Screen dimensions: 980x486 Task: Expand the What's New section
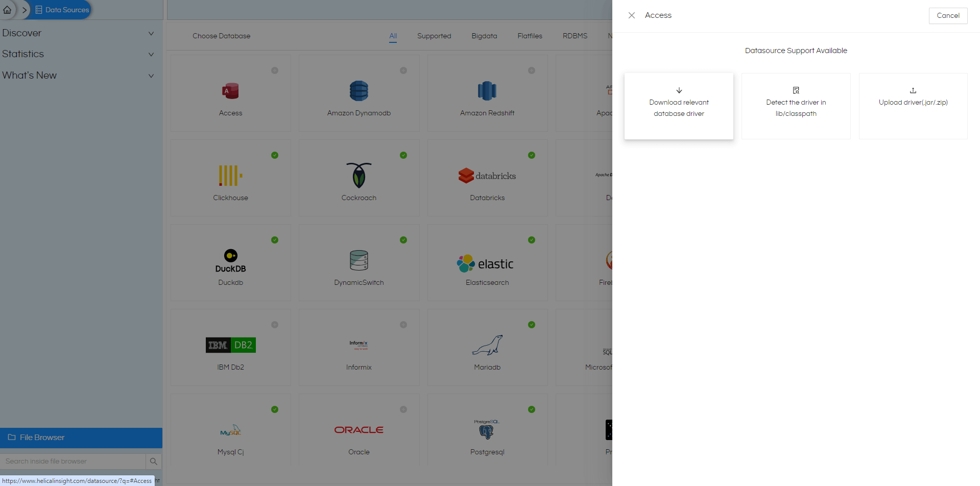78,76
